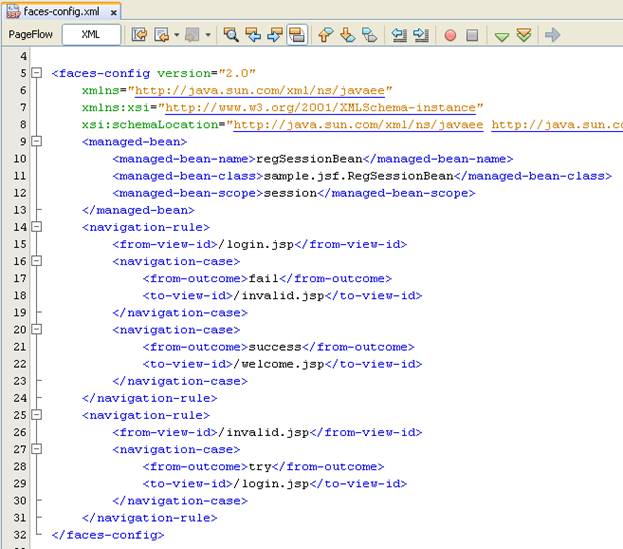The width and height of the screenshot is (623, 549).
Task: Open the Back history dropdown arrow
Action: (x=176, y=35)
